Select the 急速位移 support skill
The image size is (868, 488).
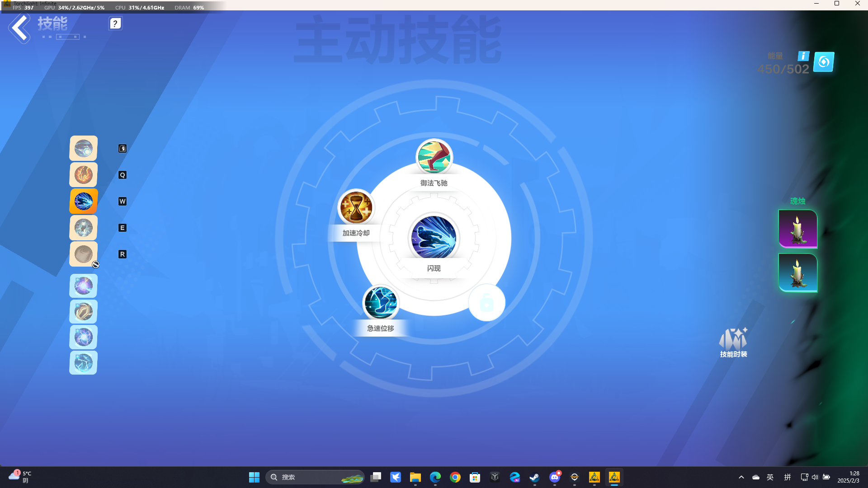pyautogui.click(x=381, y=303)
